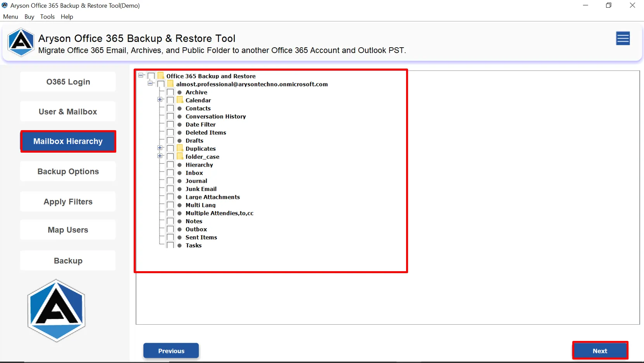
Task: Go back with the Previous button
Action: (x=171, y=351)
